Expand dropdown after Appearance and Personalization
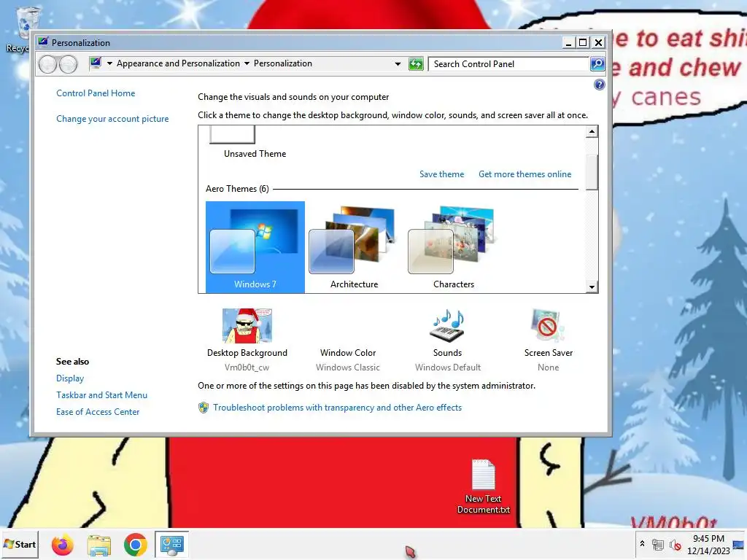747x560 pixels. click(247, 64)
